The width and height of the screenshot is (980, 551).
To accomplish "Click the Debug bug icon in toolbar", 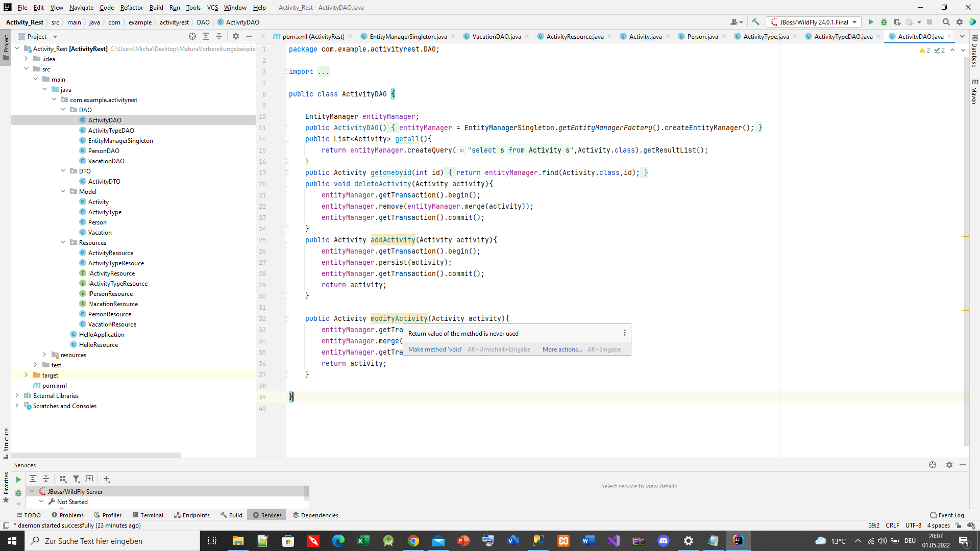I will (884, 22).
